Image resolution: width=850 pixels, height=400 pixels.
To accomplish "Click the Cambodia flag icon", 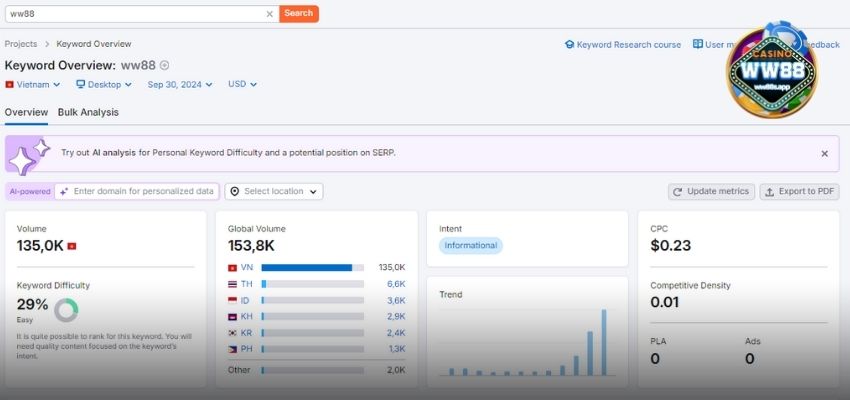I will [x=233, y=317].
